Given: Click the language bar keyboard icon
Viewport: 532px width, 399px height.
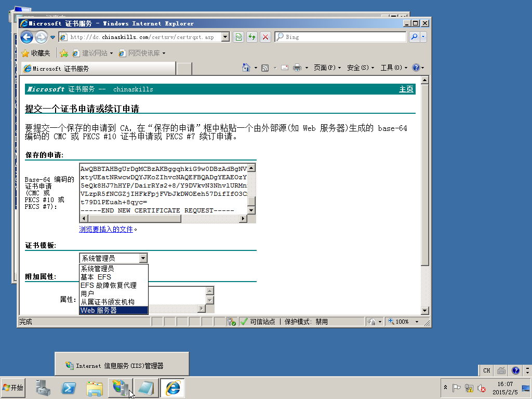Looking at the screenshot, I should coord(501,370).
